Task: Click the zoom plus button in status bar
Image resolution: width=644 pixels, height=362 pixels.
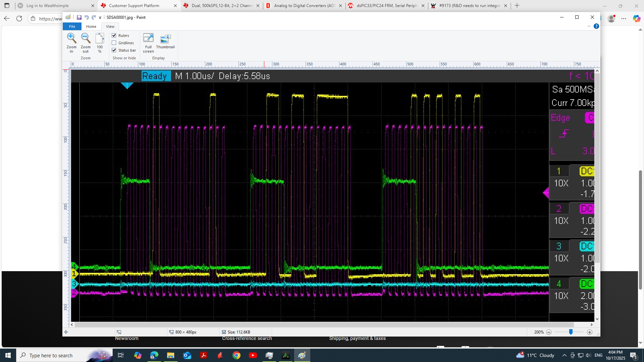Action: [590, 332]
